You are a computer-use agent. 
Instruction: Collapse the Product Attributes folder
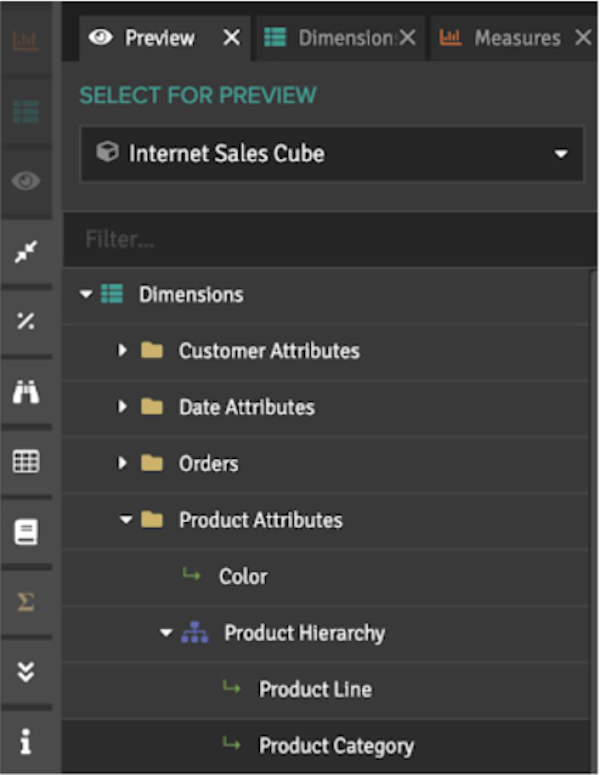click(x=125, y=520)
